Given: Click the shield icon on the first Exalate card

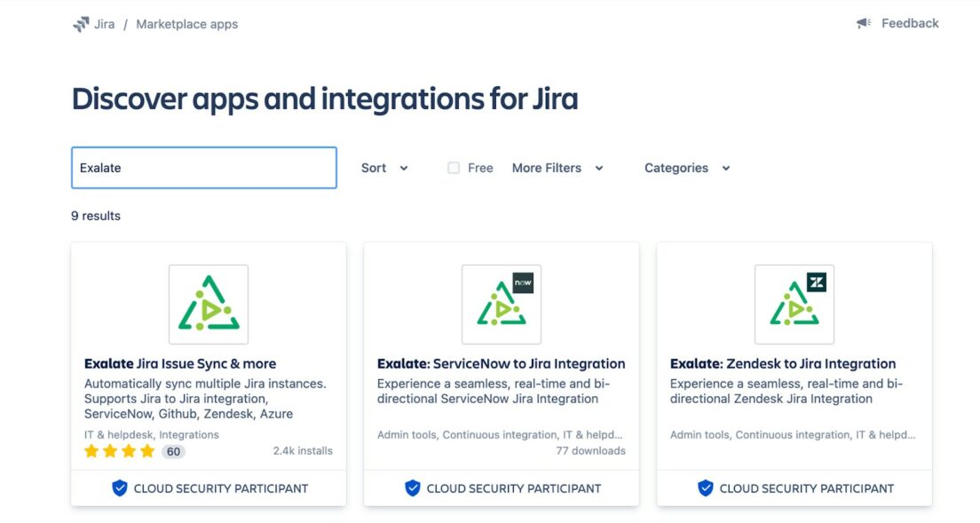Looking at the screenshot, I should (119, 487).
